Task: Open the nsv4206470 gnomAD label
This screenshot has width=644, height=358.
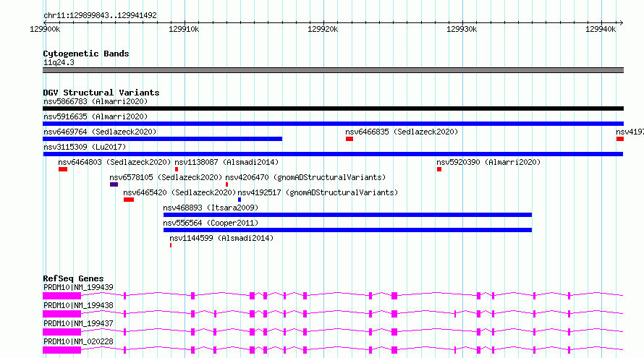Action: (305, 177)
